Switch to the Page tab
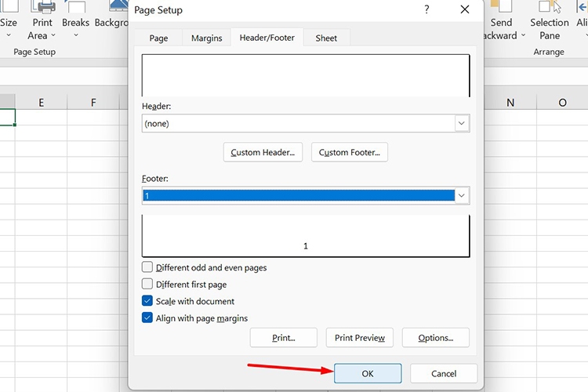This screenshot has height=392, width=588. coord(158,38)
